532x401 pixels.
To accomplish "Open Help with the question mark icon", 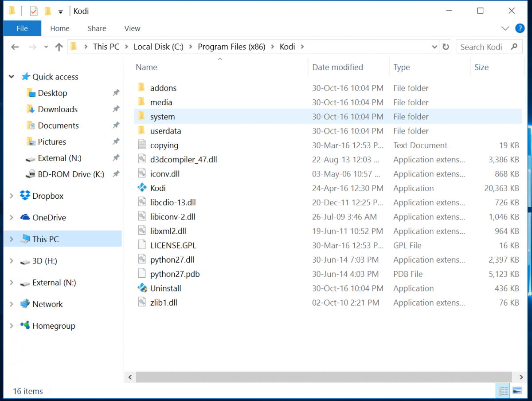I will [520, 28].
